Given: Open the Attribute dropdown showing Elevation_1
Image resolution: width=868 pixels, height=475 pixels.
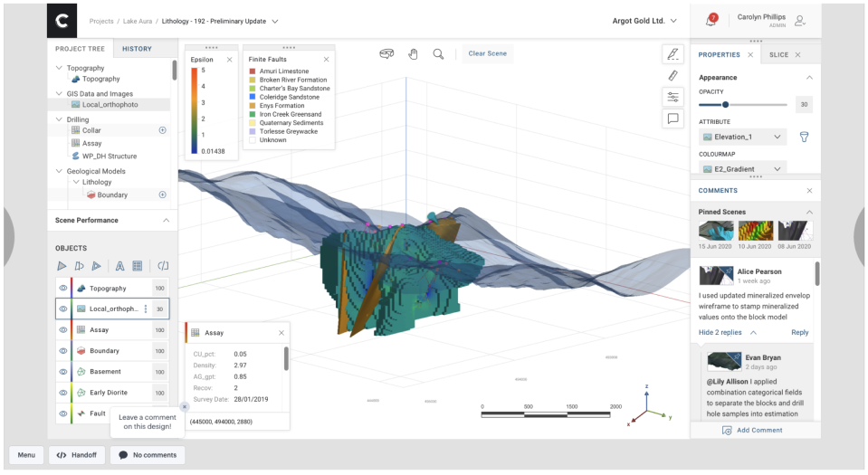Looking at the screenshot, I should tap(742, 138).
